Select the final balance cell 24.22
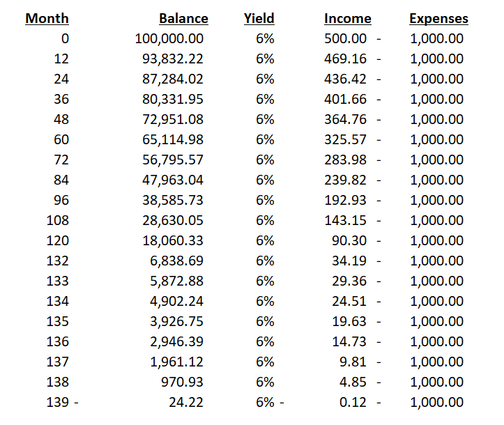Image resolution: width=504 pixels, height=425 pixels. pyautogui.click(x=186, y=403)
